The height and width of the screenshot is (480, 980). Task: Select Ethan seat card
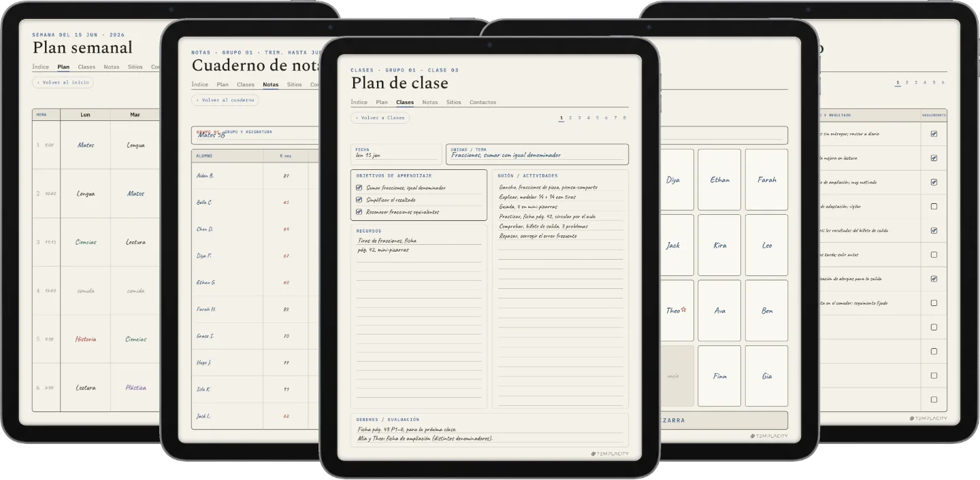click(719, 179)
